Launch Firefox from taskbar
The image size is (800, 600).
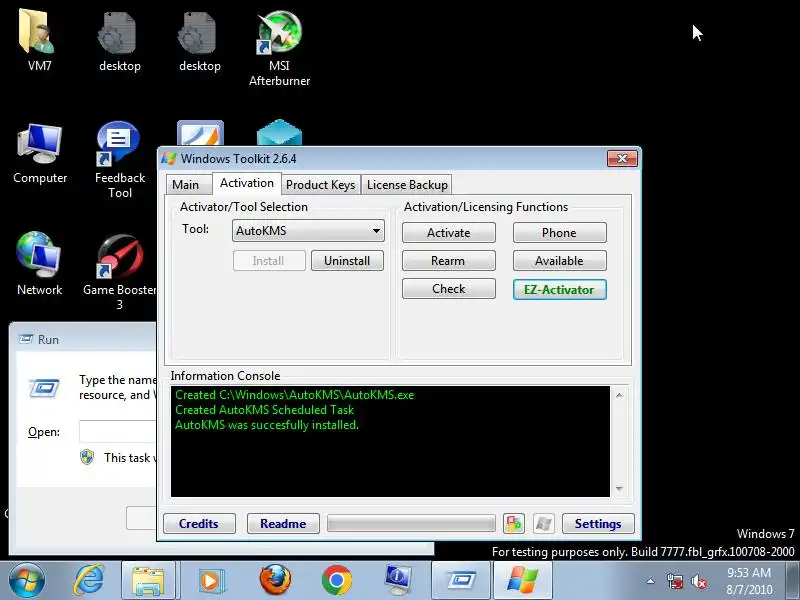coord(275,581)
